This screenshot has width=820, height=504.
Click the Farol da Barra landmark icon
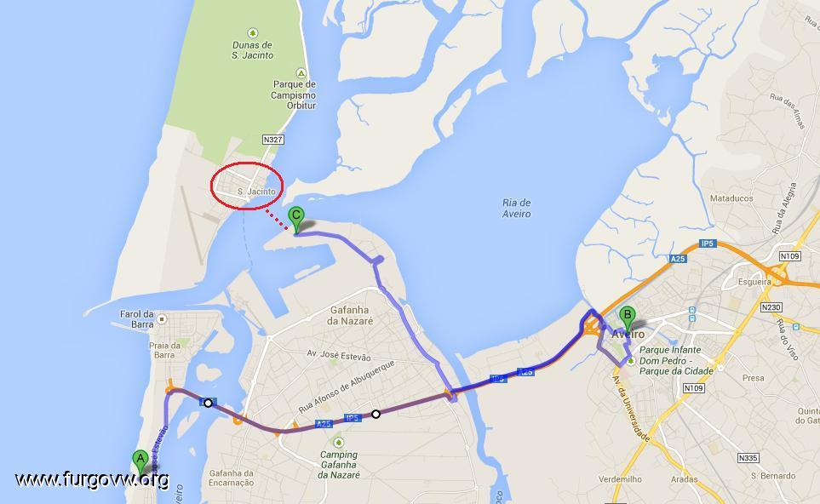tap(162, 319)
